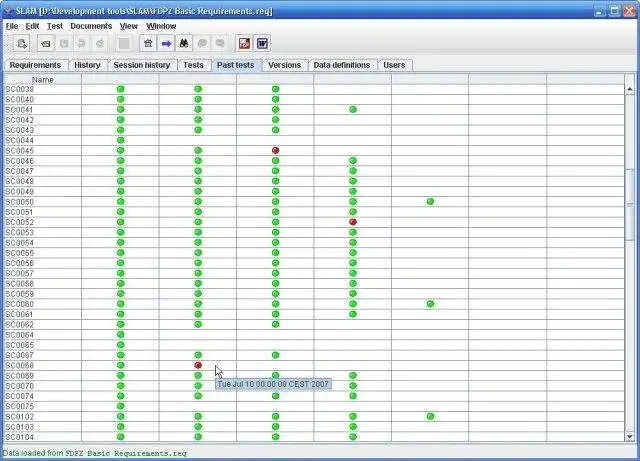The width and height of the screenshot is (640, 461).
Task: Click the binoculars search icon
Action: point(184,43)
